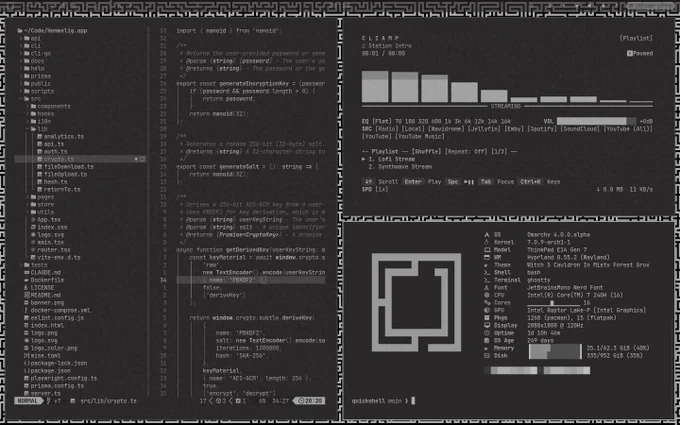Click the git branch icon in statusline
The image size is (680, 425).
[49, 401]
